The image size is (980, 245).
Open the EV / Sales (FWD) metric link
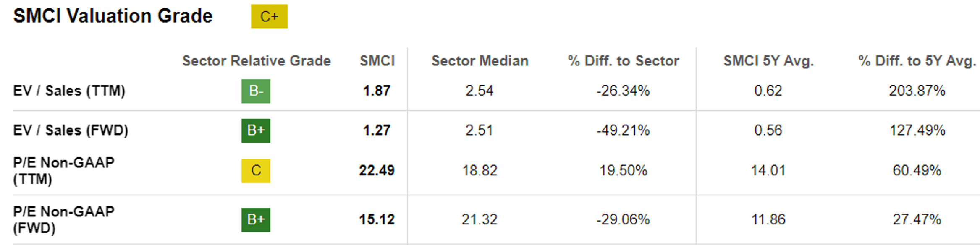71,130
